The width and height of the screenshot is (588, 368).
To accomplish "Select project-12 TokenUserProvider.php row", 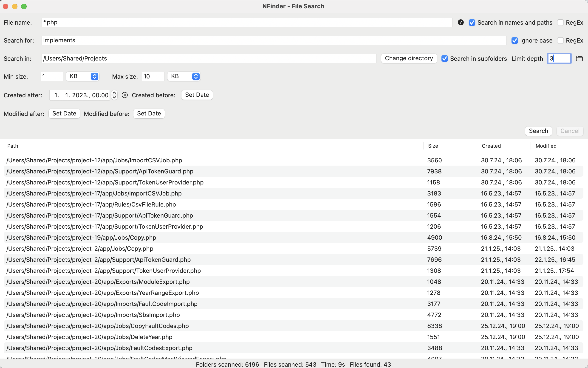I will point(294,182).
